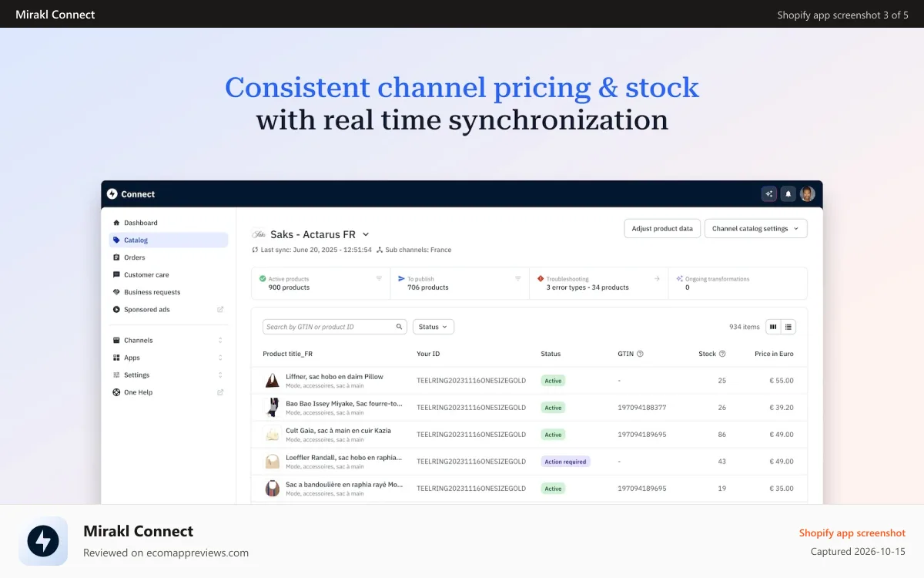The image size is (924, 578).
Task: Click the stock value 86
Action: point(722,435)
